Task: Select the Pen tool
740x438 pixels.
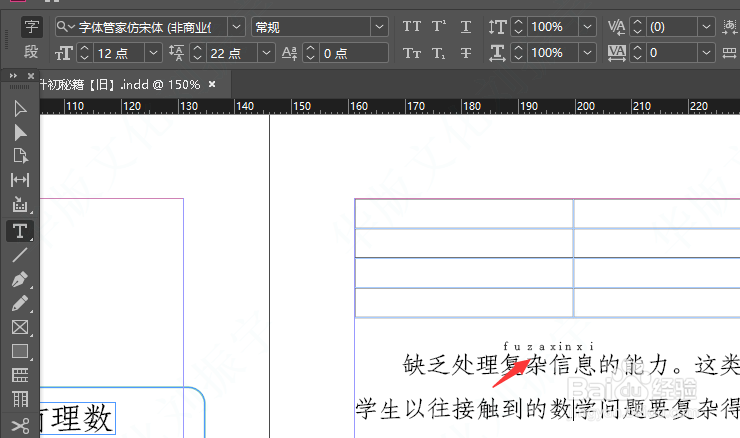Action: tap(20, 279)
